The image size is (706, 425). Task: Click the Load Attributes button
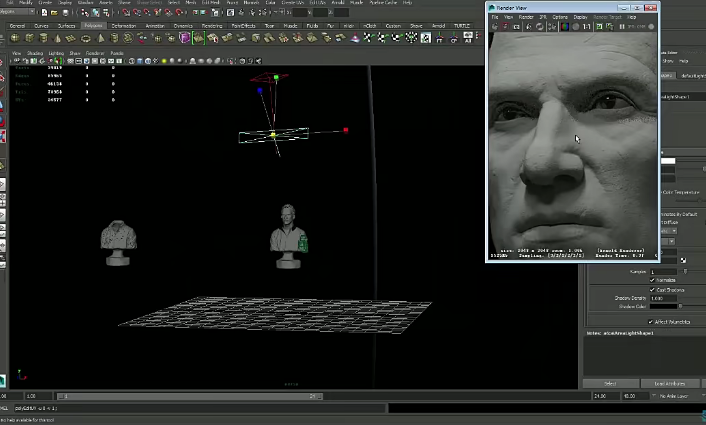point(668,383)
